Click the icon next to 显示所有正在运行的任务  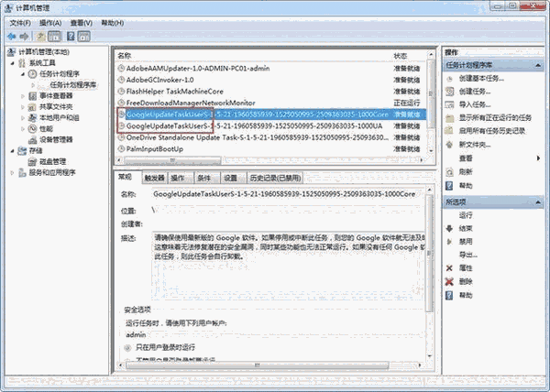450,118
